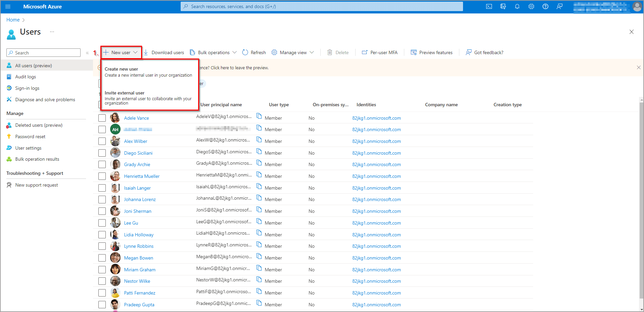
Task: Check the box for Lidia Holloway
Action: pos(102,235)
